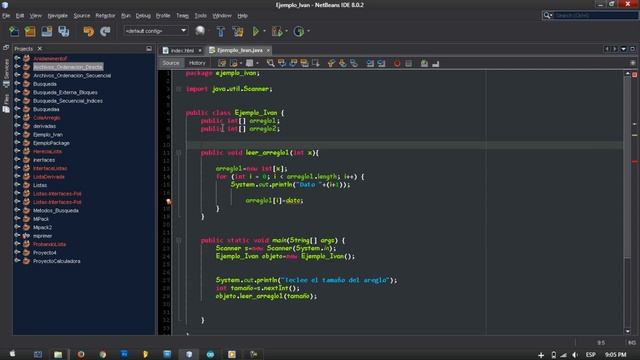640x360 pixels.
Task: Open the Debug Project dropdown arrow
Action: pos(287,31)
